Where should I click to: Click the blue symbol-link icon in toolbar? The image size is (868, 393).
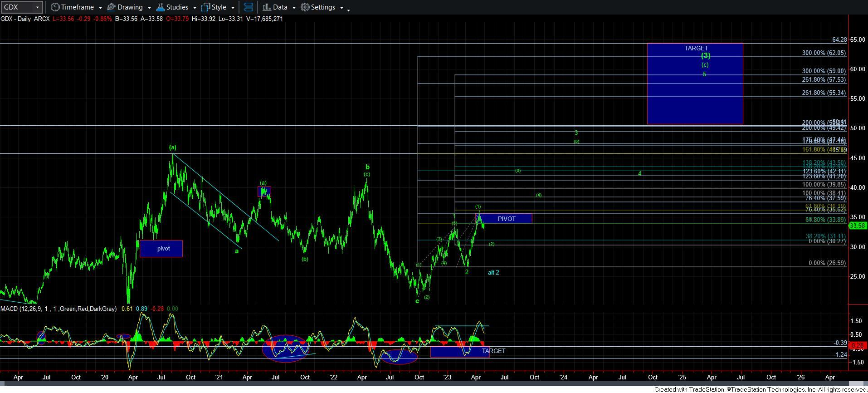point(248,7)
